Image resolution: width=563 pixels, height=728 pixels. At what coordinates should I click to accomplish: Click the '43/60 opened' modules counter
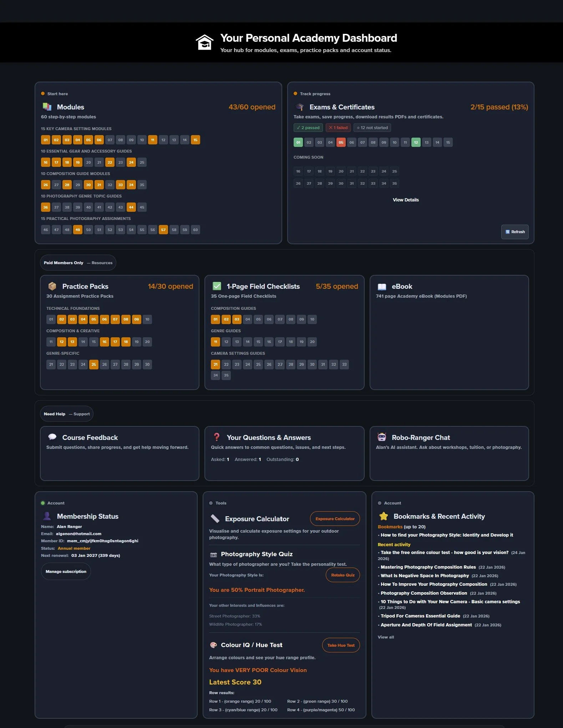[252, 107]
